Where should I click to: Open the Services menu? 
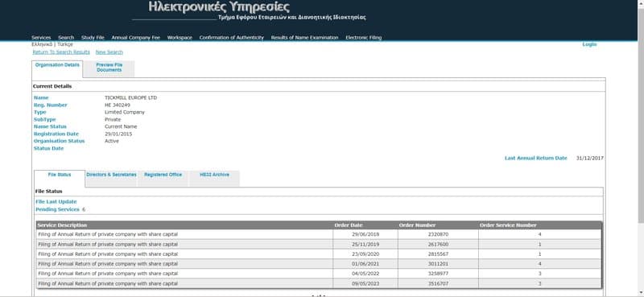41,37
